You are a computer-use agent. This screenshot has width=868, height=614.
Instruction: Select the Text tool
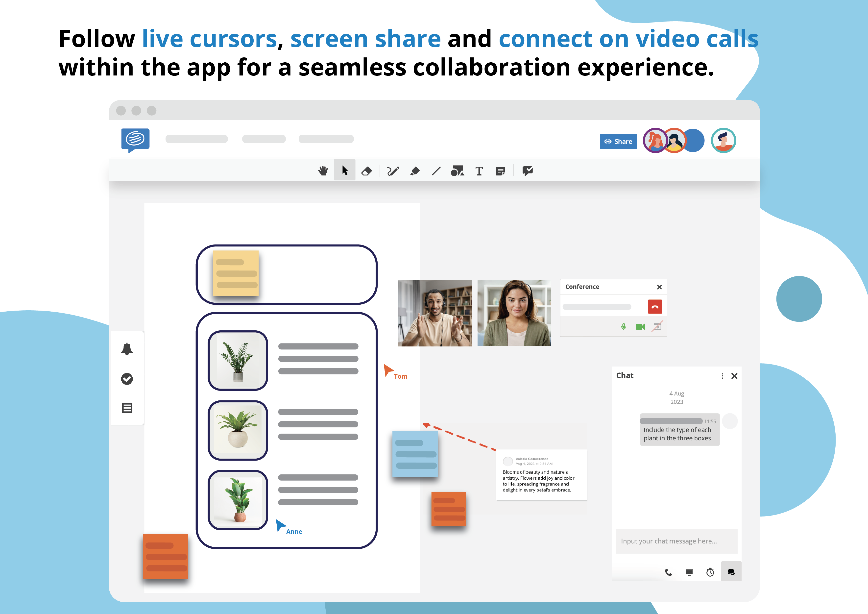479,171
